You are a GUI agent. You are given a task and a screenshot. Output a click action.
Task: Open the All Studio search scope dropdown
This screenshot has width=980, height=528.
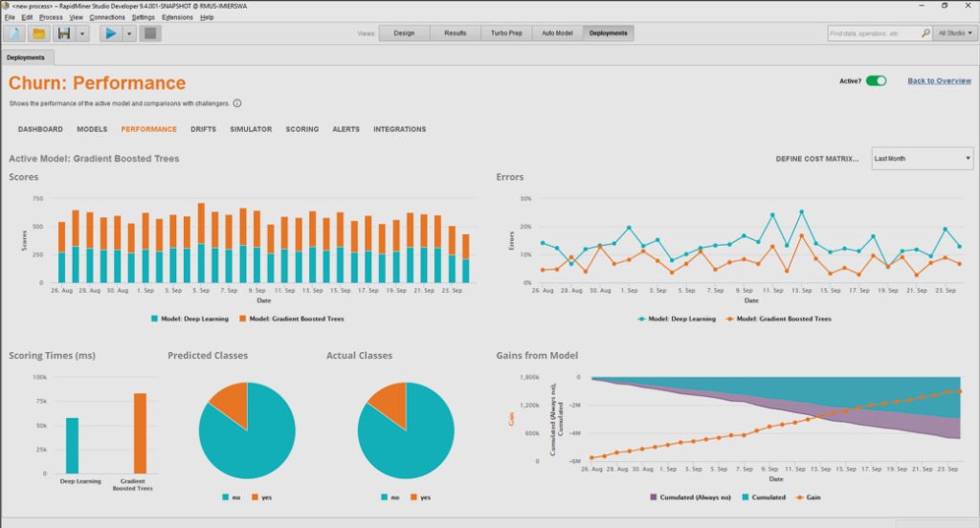point(955,33)
